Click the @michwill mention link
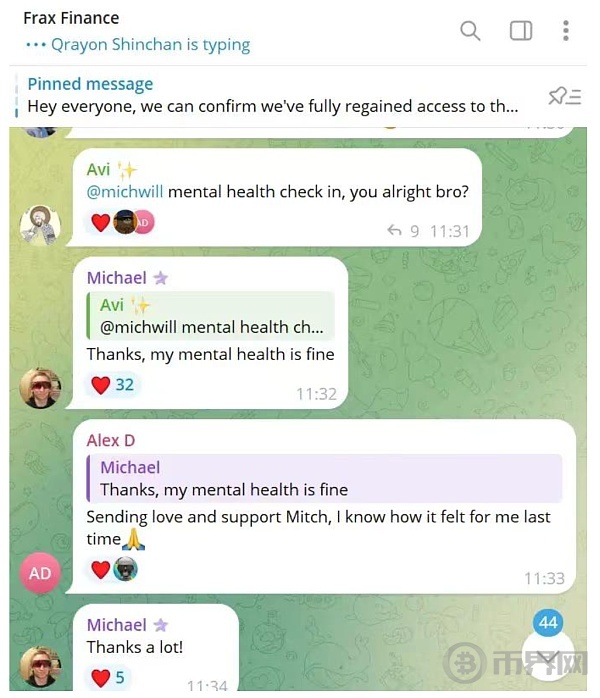Viewport: 600px width, 698px height. [x=125, y=192]
